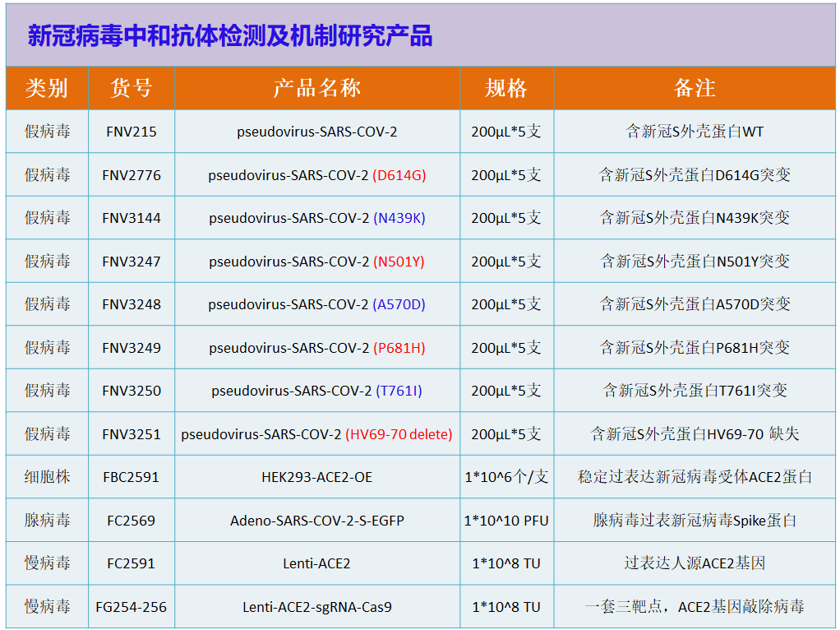Click the A570D pseudovirus product name
Image resolution: width=840 pixels, height=630 pixels.
[317, 304]
